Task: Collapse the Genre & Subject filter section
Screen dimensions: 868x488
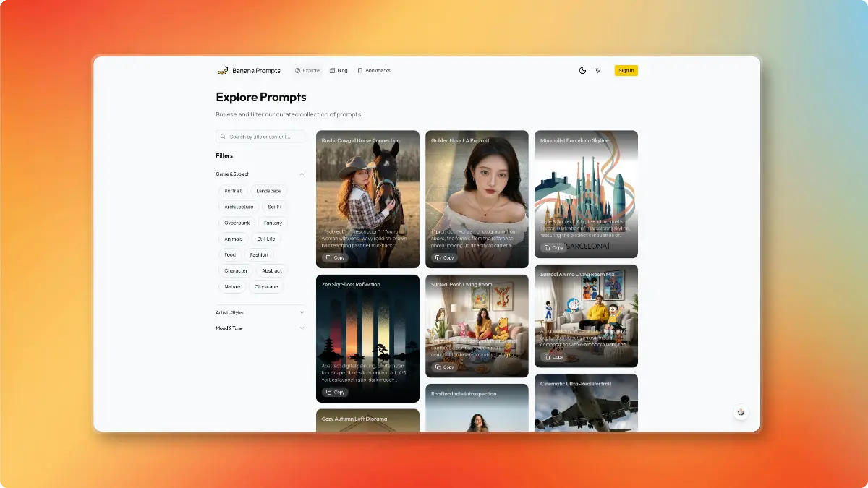Action: point(302,174)
